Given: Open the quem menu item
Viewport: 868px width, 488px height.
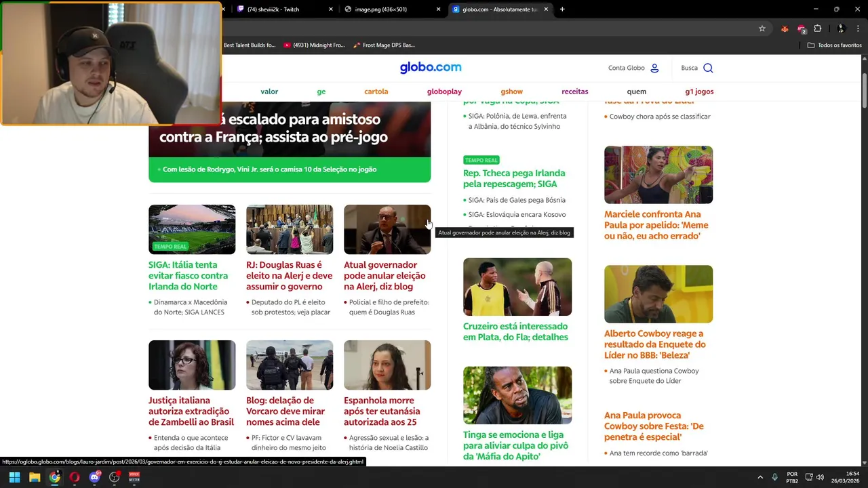Looking at the screenshot, I should [x=637, y=91].
